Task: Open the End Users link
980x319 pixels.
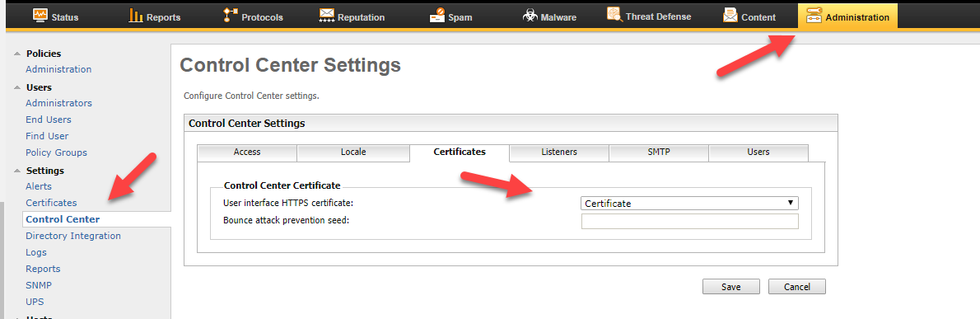Action: coord(49,120)
